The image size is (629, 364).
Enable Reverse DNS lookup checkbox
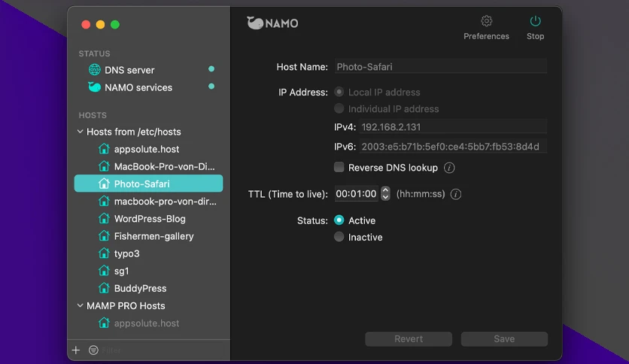pyautogui.click(x=339, y=167)
